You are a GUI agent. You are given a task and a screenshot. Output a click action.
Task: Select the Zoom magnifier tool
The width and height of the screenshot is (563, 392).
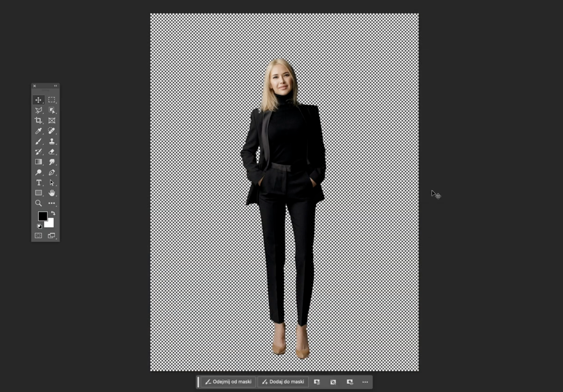pos(38,203)
